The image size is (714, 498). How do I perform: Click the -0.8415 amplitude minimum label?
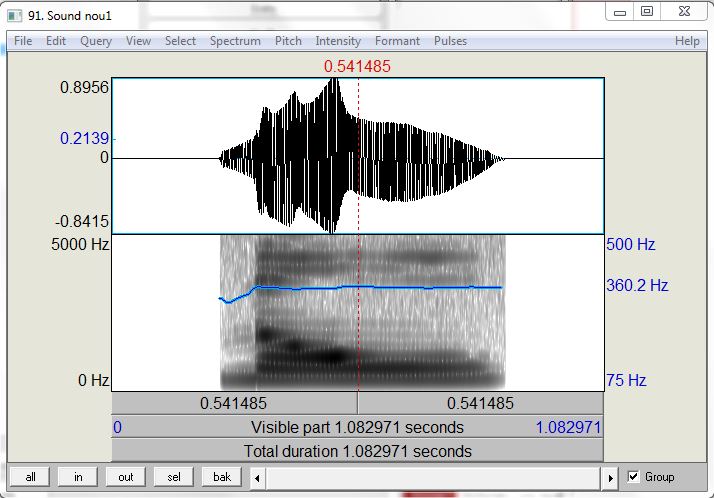tap(82, 222)
